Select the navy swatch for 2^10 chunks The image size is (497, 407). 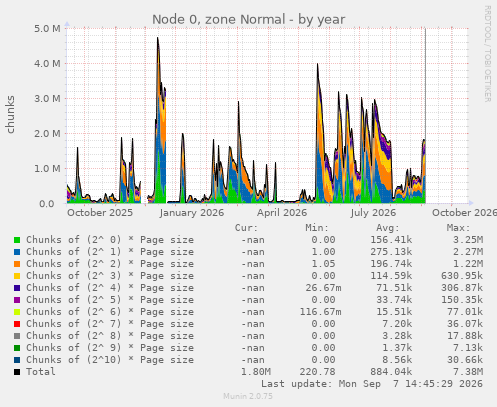tap(17, 360)
